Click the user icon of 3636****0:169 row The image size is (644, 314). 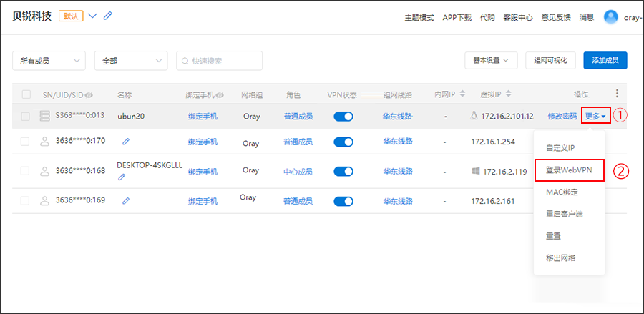pos(44,201)
